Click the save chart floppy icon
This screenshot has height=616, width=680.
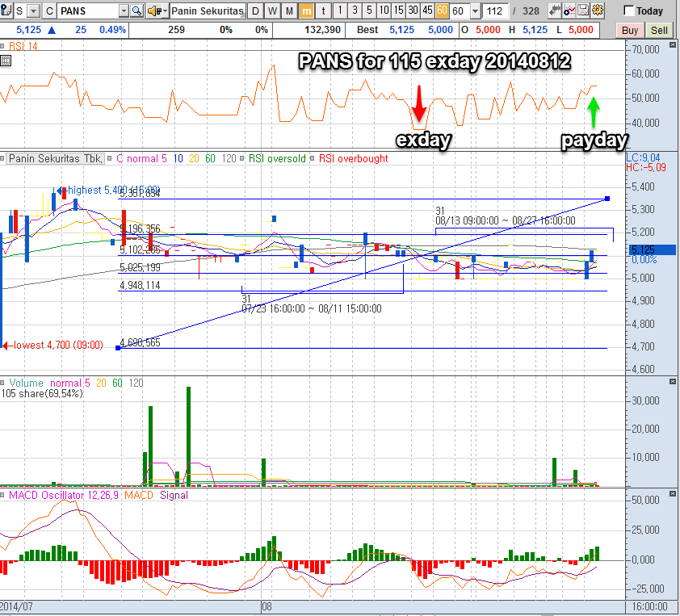(x=583, y=10)
